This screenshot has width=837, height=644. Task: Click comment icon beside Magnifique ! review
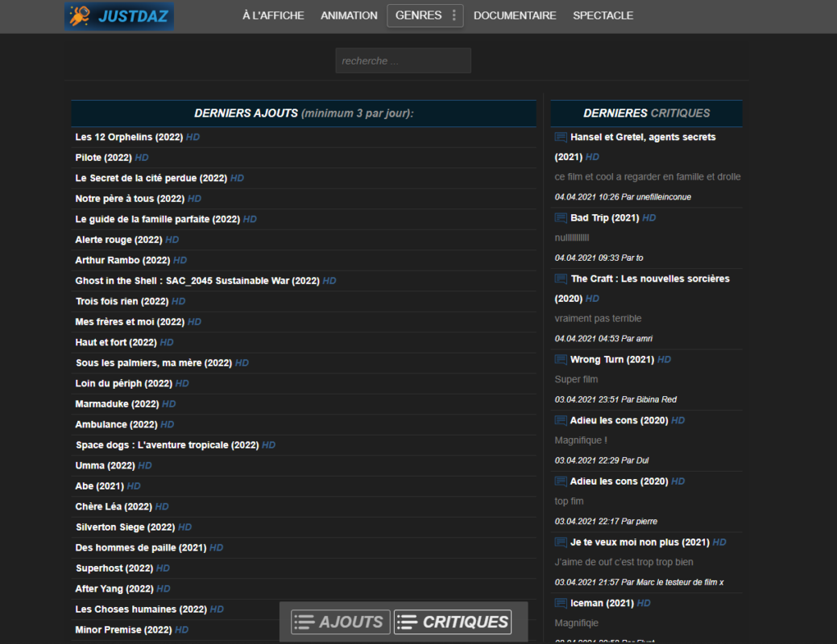(561, 420)
